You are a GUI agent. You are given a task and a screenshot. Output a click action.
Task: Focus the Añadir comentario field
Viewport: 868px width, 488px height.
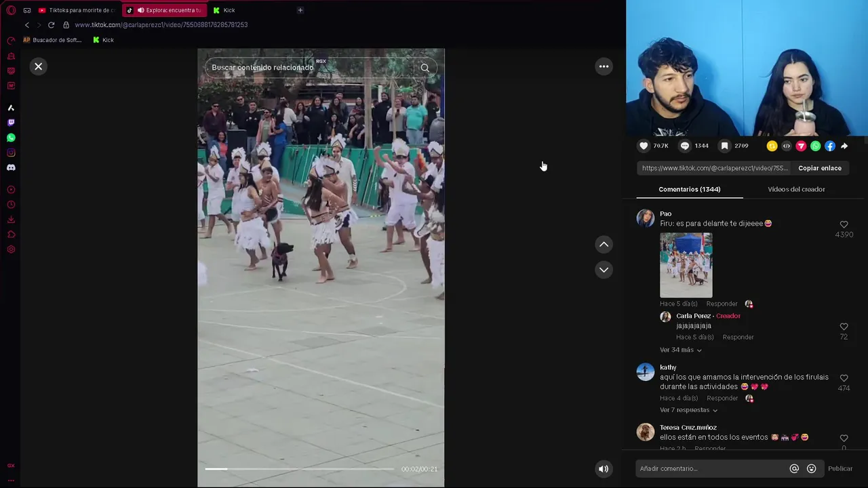click(x=712, y=468)
